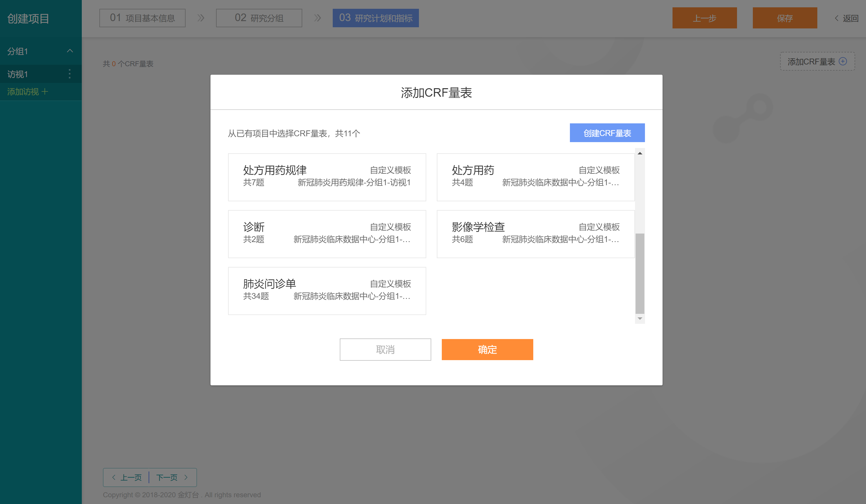
Task: Pick the 影像学检查 CRF card
Action: click(x=535, y=234)
